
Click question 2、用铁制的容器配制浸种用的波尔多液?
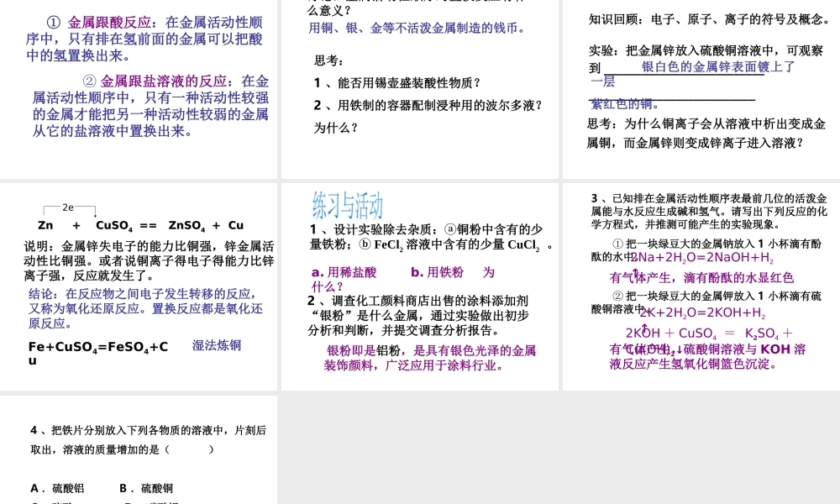428,106
